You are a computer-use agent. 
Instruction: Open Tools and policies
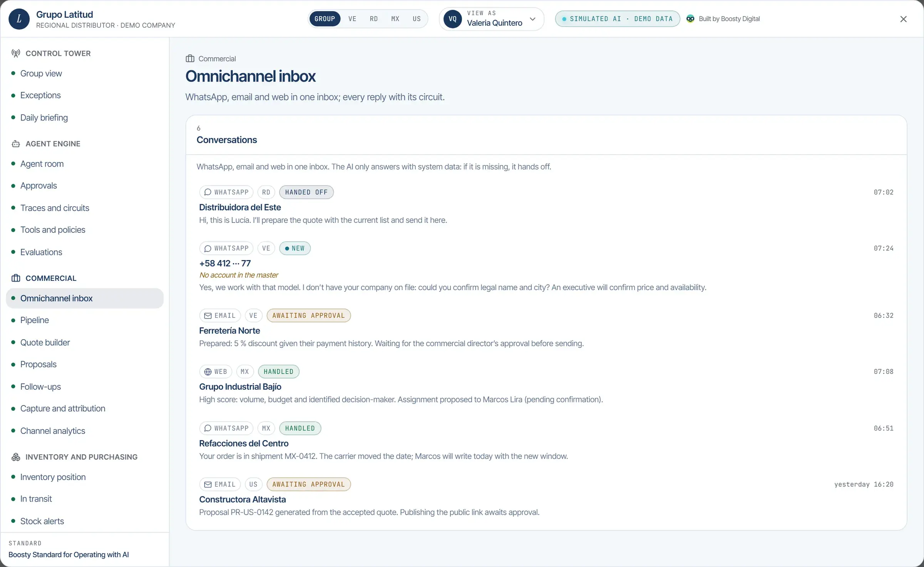85,230
